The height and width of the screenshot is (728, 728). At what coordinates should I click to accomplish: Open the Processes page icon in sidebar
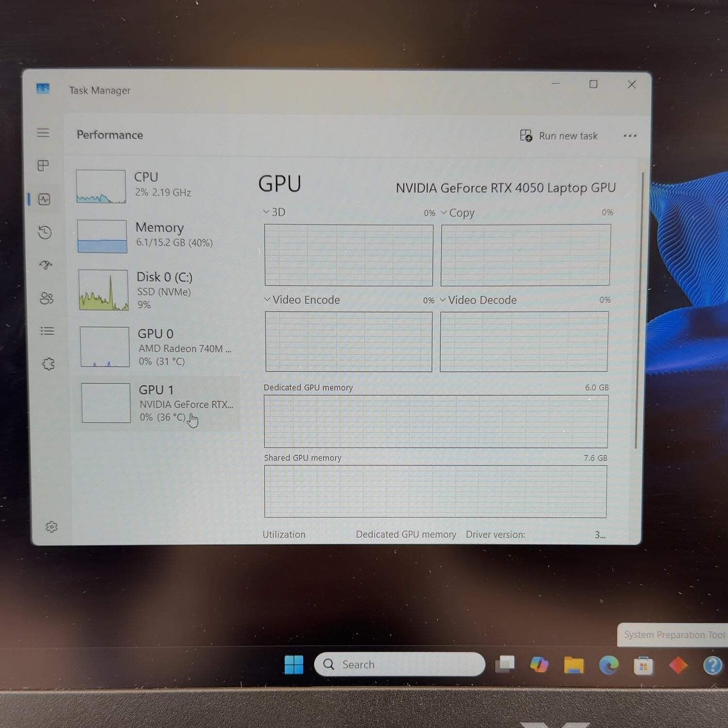coord(43,165)
